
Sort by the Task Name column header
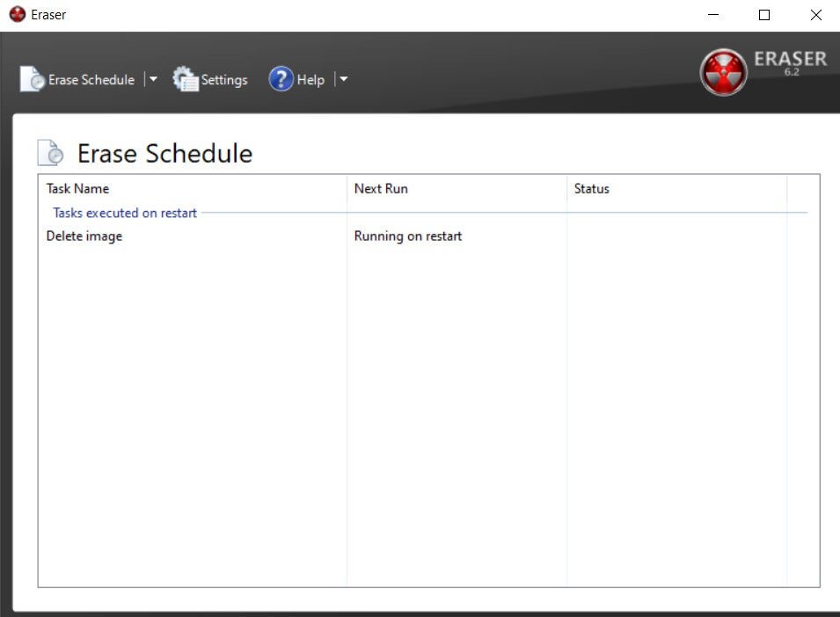point(193,188)
